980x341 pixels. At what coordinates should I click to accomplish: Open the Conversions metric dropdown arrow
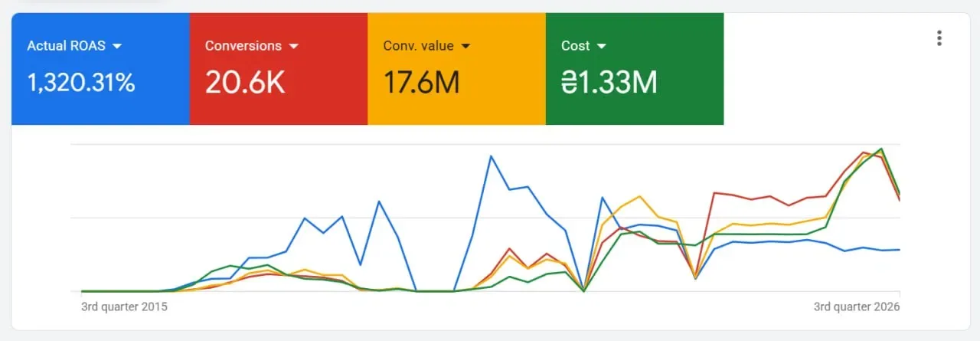[293, 46]
